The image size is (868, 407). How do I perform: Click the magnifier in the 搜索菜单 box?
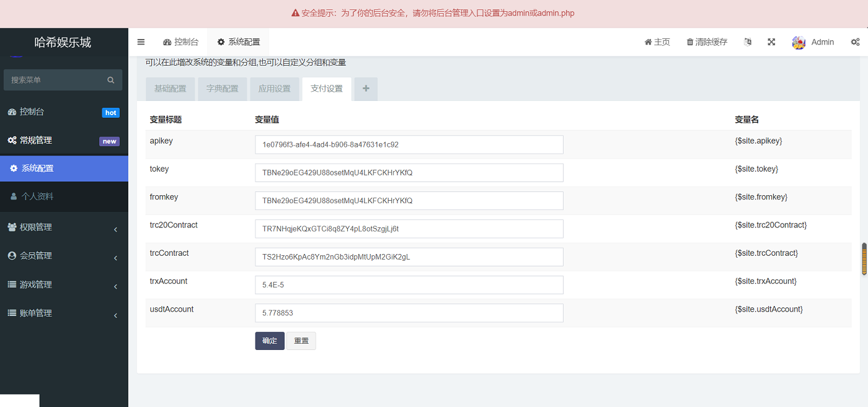(x=110, y=79)
